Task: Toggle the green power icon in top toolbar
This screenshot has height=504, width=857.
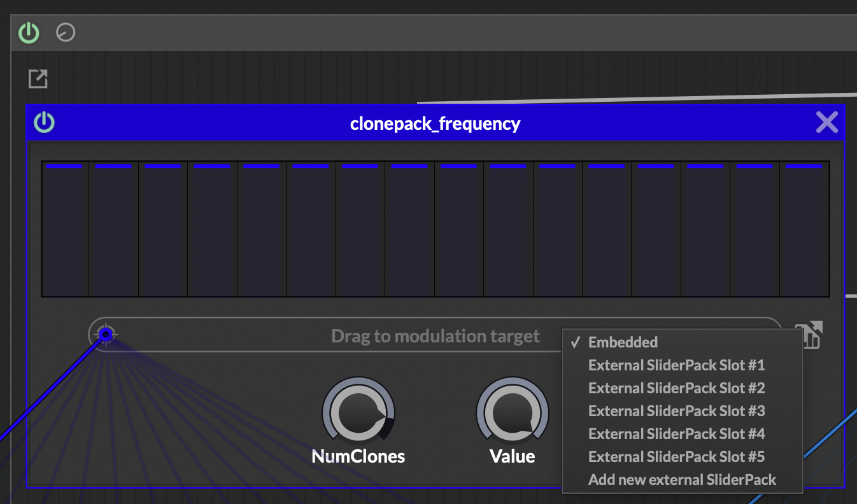Action: point(29,32)
